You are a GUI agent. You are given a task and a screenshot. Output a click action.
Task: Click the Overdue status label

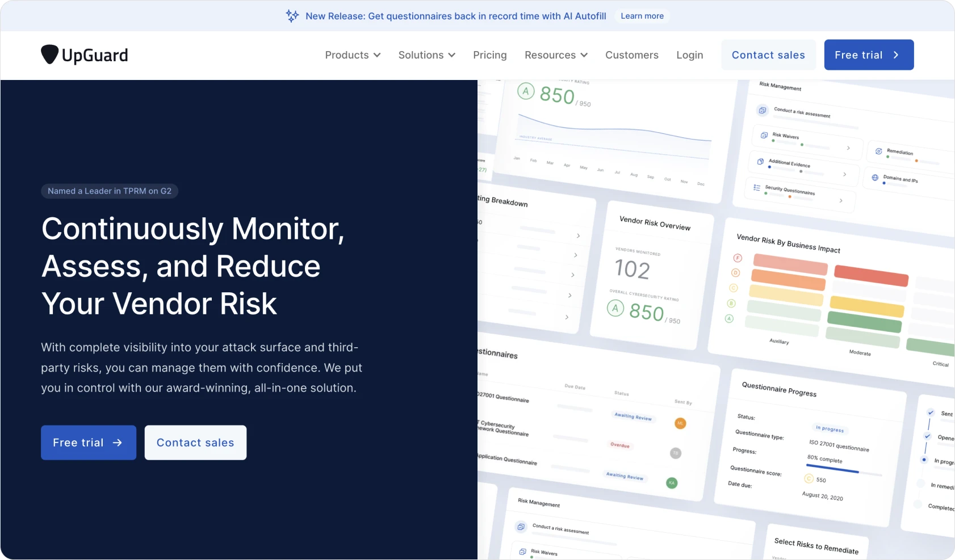point(619,445)
